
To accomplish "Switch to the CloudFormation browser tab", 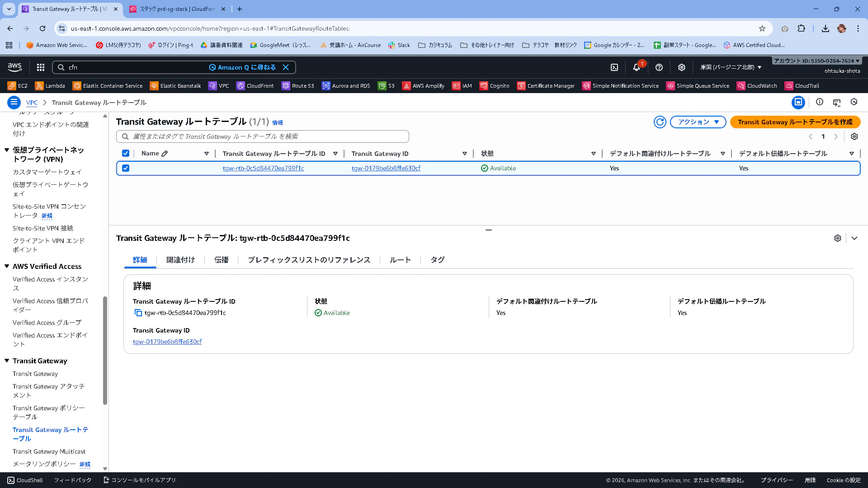I will click(x=177, y=9).
